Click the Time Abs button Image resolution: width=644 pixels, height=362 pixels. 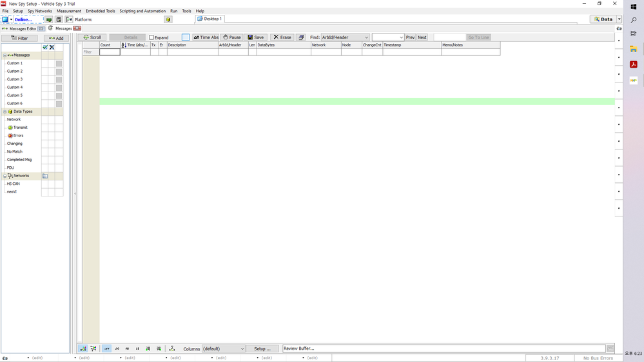tap(206, 37)
